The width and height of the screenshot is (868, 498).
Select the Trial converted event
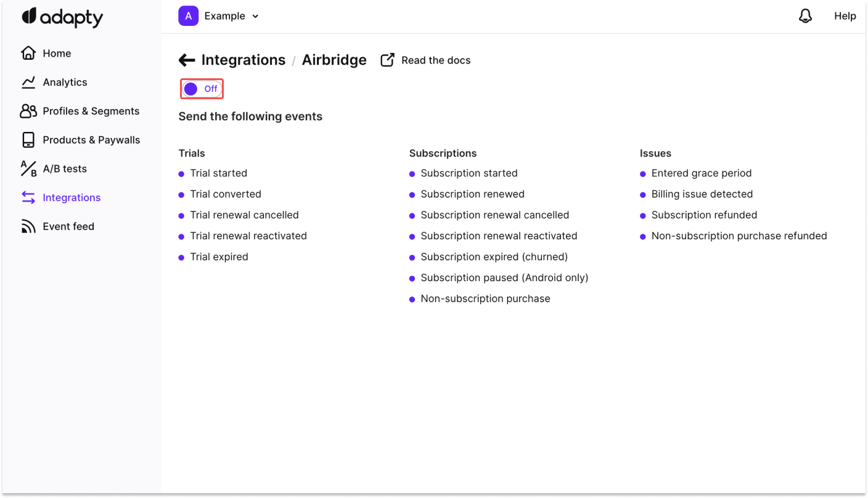click(x=226, y=194)
